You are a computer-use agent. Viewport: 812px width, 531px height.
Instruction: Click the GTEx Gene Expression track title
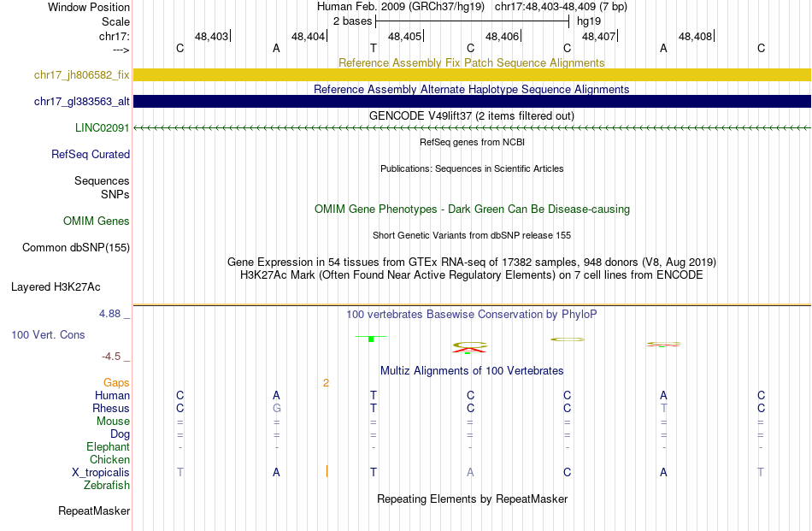tap(472, 263)
